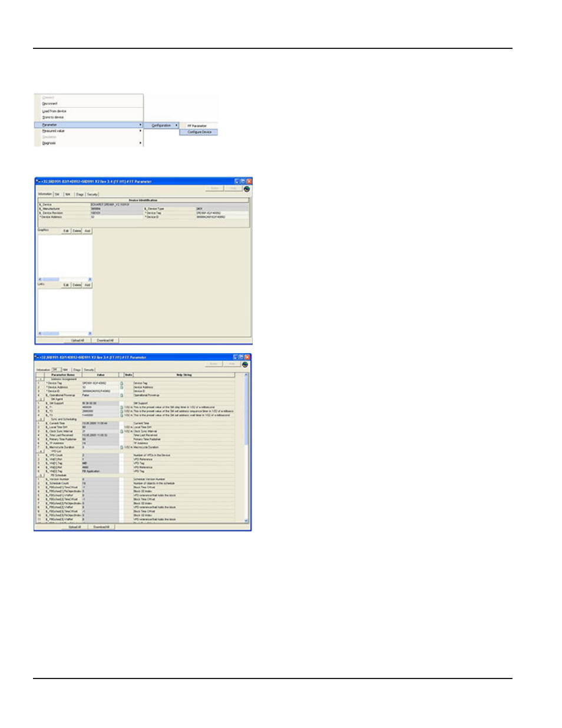
Task: Click Edit button beside Links list
Action: (67, 285)
